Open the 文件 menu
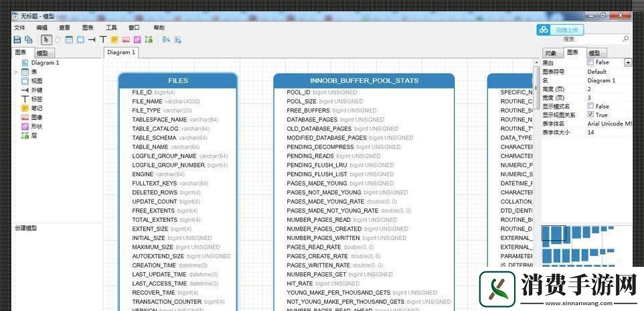The width and height of the screenshot is (644, 311). tap(19, 27)
